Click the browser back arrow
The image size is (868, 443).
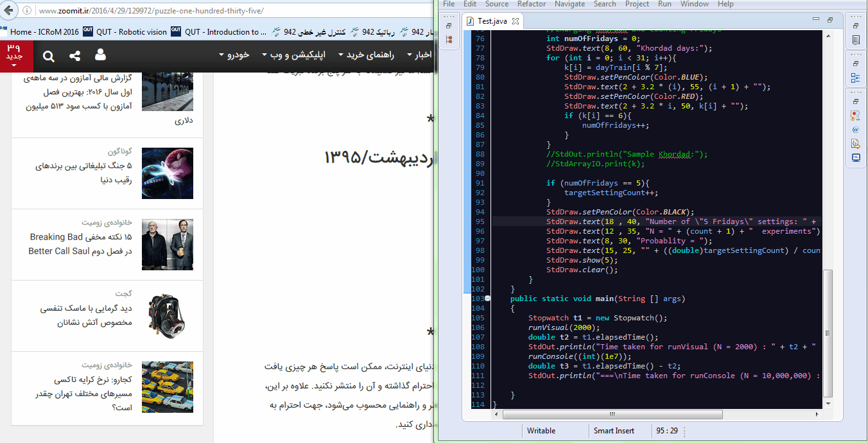click(7, 11)
